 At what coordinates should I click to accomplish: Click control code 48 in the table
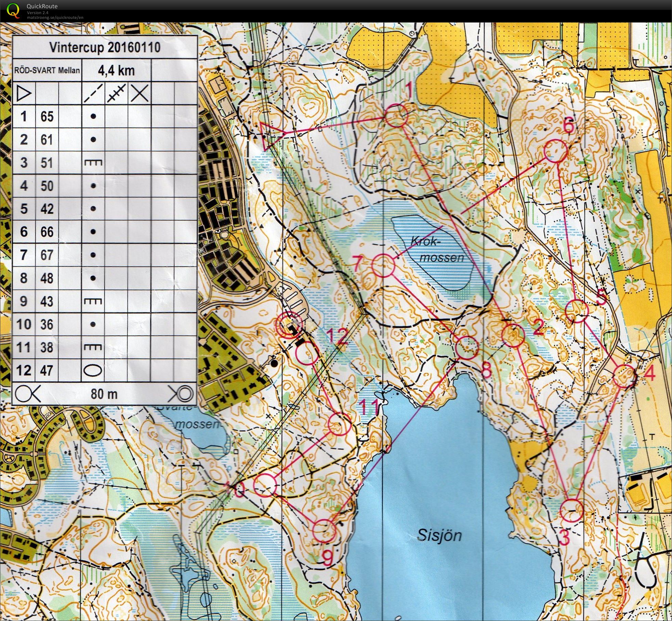coord(47,278)
